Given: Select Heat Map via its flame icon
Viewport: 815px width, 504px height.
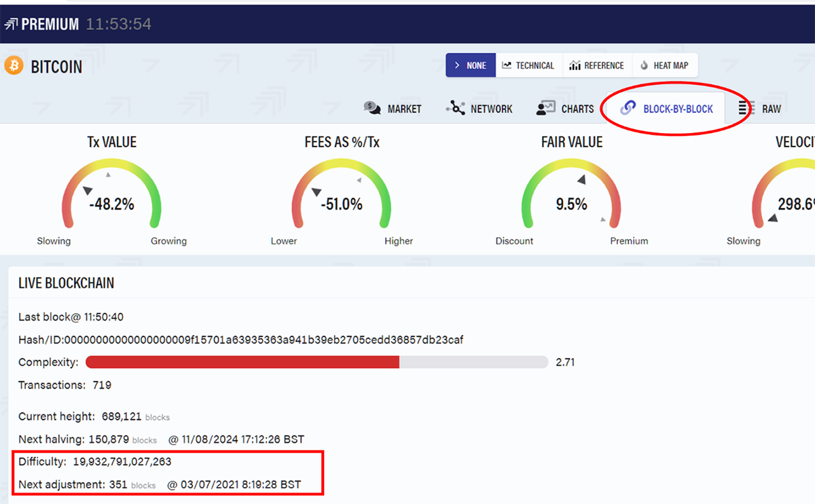Looking at the screenshot, I should [644, 65].
